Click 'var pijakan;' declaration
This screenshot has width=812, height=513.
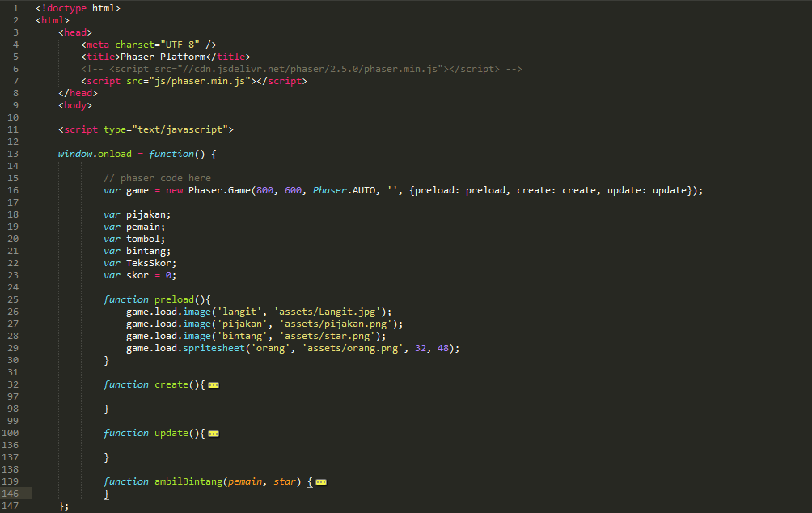click(x=137, y=214)
